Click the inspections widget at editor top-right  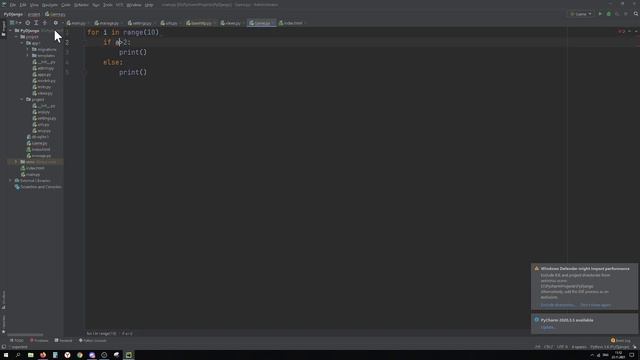(622, 31)
